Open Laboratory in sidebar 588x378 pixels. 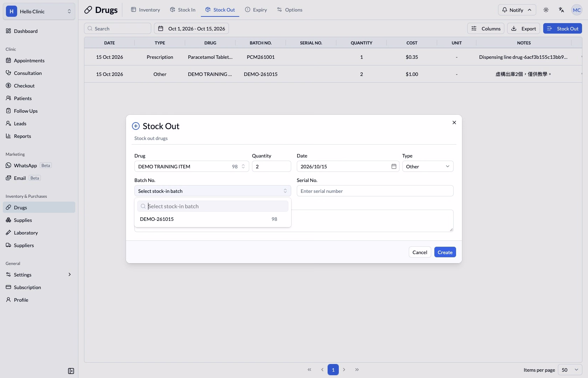[x=39, y=233]
